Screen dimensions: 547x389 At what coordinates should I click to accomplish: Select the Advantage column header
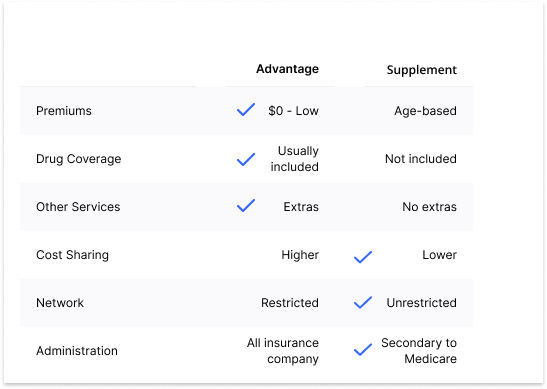[x=287, y=69]
